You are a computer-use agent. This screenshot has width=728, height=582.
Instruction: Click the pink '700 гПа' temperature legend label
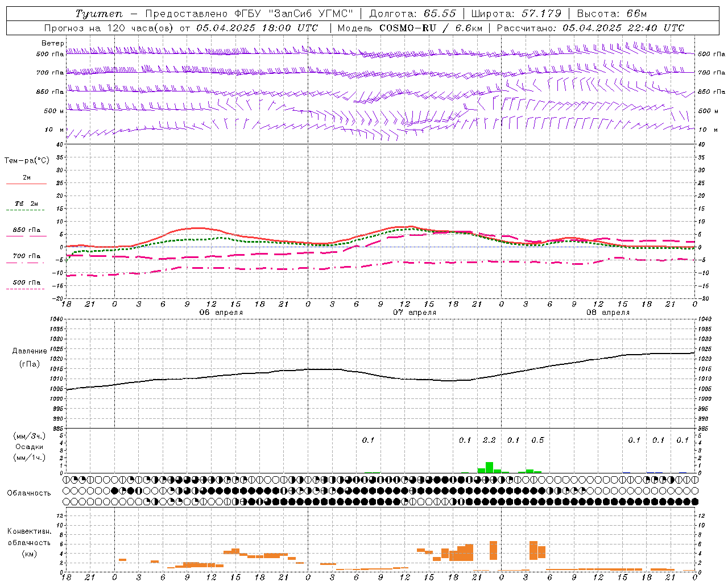(26, 256)
